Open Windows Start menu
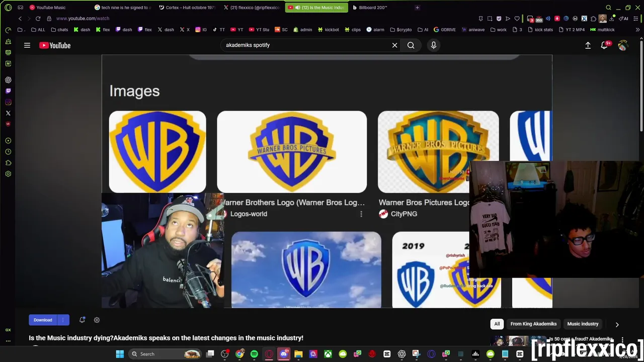The height and width of the screenshot is (362, 644). pyautogui.click(x=120, y=354)
